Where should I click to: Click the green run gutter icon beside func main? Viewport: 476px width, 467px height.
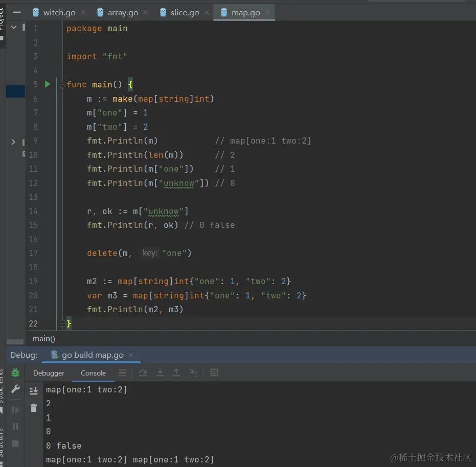tap(48, 84)
